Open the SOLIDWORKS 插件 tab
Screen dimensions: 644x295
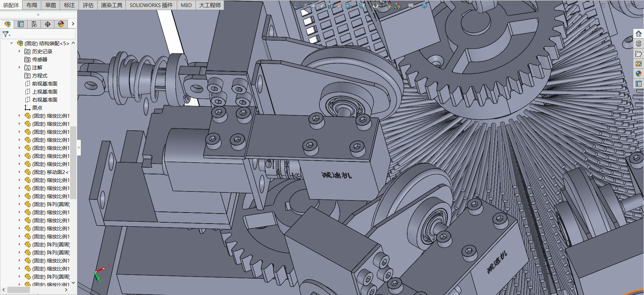(x=151, y=5)
